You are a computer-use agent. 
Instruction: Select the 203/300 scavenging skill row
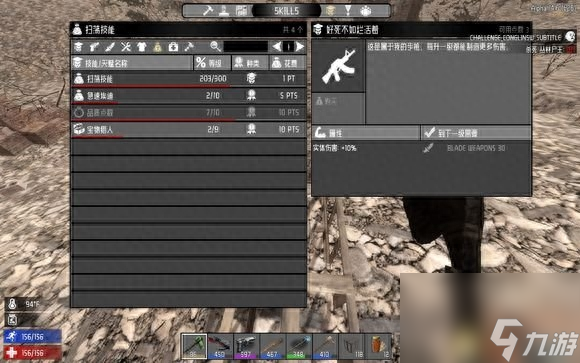click(189, 79)
